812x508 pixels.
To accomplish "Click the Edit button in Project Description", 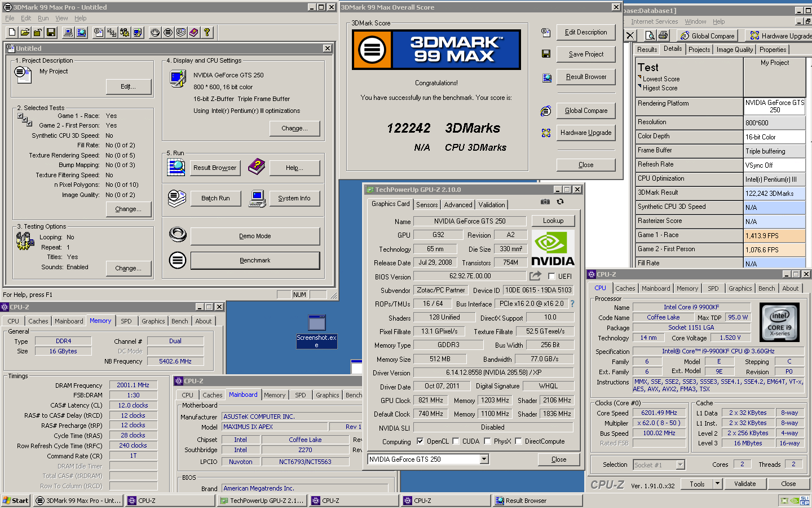I will click(x=129, y=86).
